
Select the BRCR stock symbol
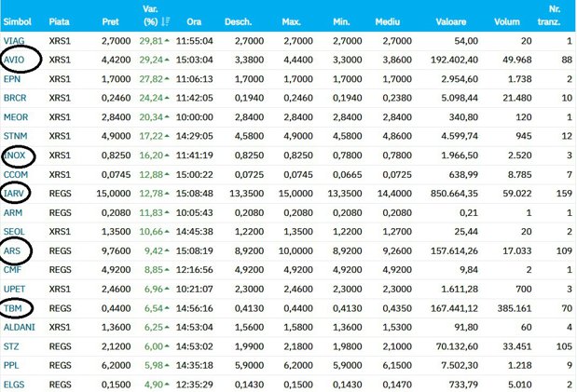coord(15,98)
